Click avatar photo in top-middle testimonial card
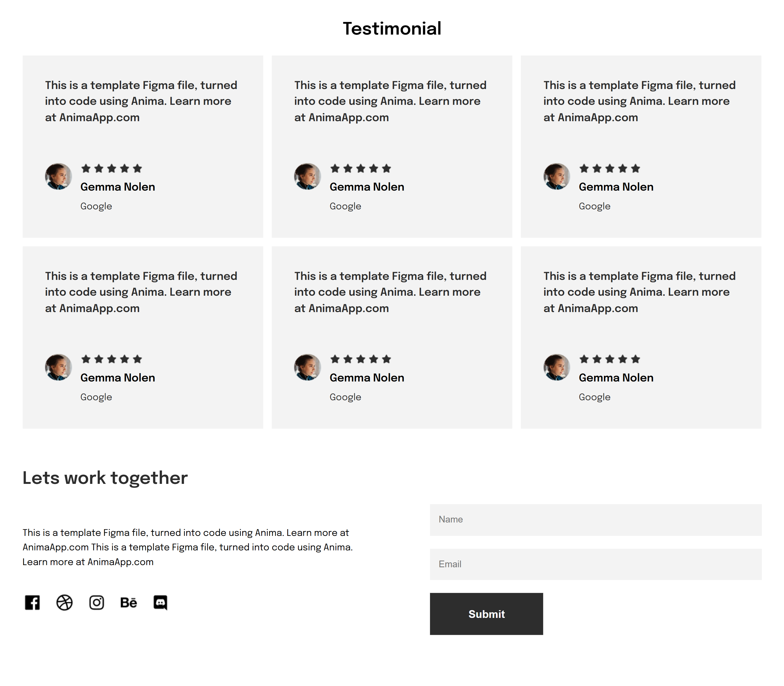The image size is (784, 686). point(308,176)
